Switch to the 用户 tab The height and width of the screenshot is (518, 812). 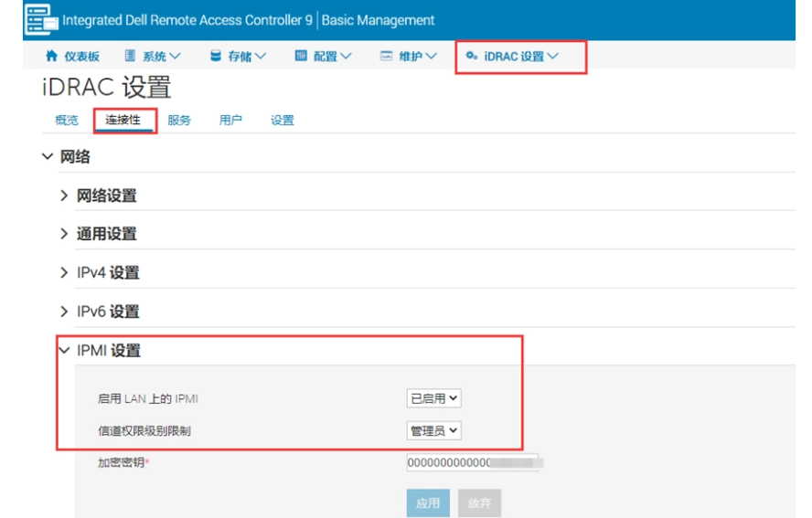click(230, 120)
